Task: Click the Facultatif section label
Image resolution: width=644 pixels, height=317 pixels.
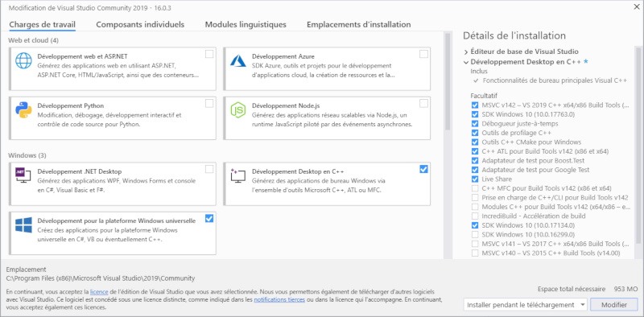Action: tap(484, 96)
